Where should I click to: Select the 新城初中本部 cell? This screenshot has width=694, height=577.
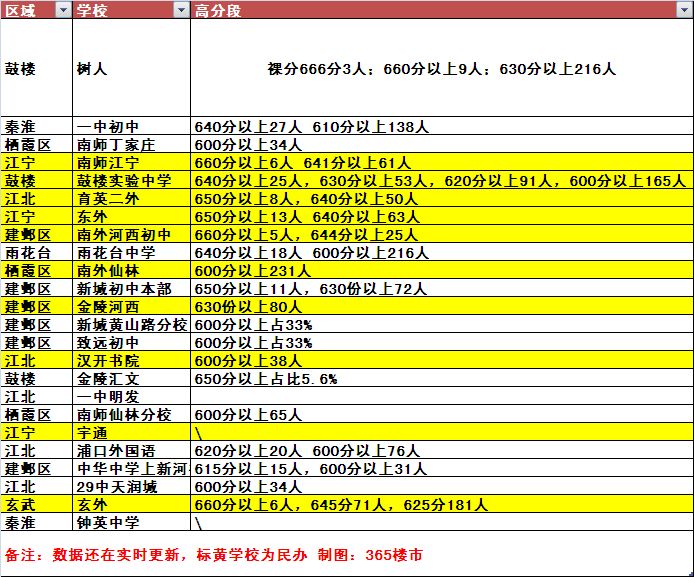(x=131, y=288)
